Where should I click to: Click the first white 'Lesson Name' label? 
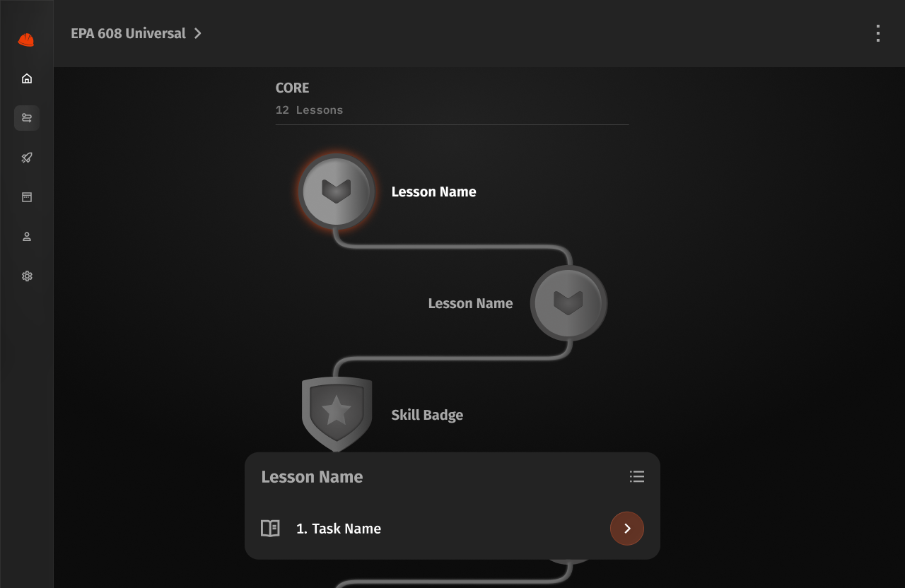tap(433, 192)
